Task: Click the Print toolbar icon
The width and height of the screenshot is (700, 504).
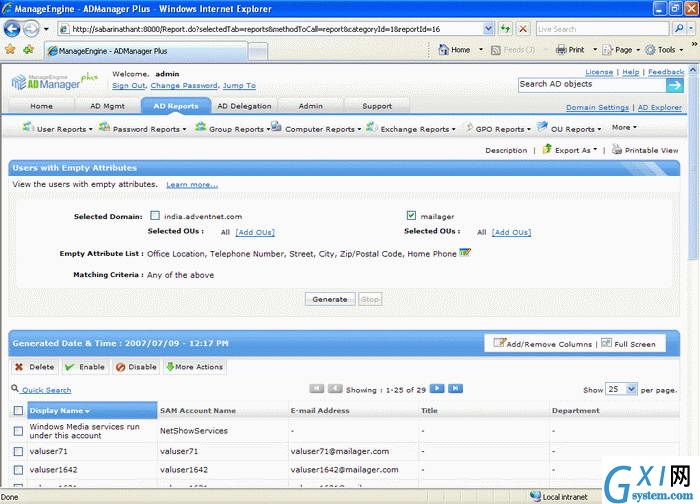Action: pos(561,50)
